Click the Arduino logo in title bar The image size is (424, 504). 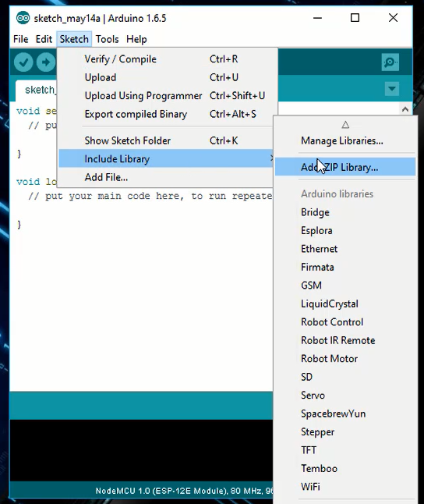(x=23, y=18)
